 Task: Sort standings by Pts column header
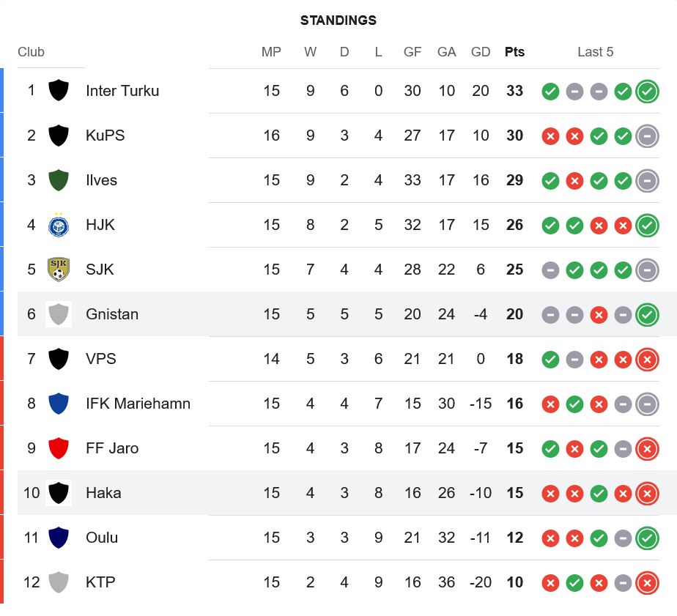point(514,52)
